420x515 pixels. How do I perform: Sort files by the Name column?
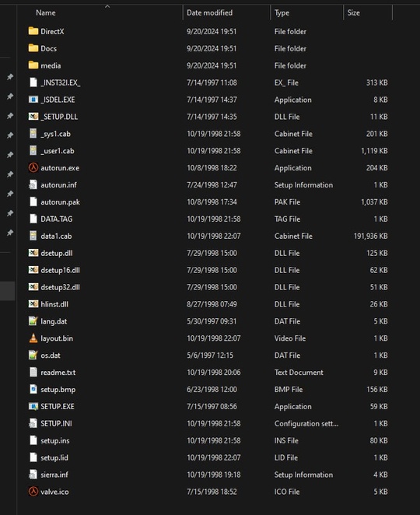46,12
